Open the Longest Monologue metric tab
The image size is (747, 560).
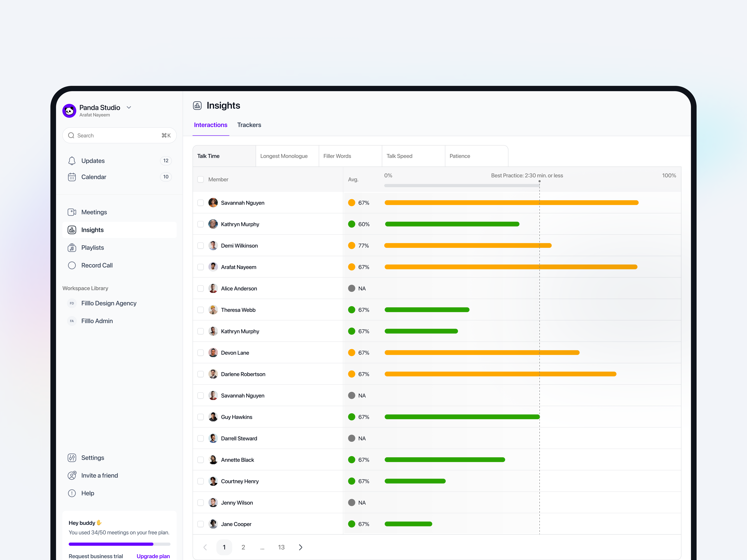[x=284, y=156]
